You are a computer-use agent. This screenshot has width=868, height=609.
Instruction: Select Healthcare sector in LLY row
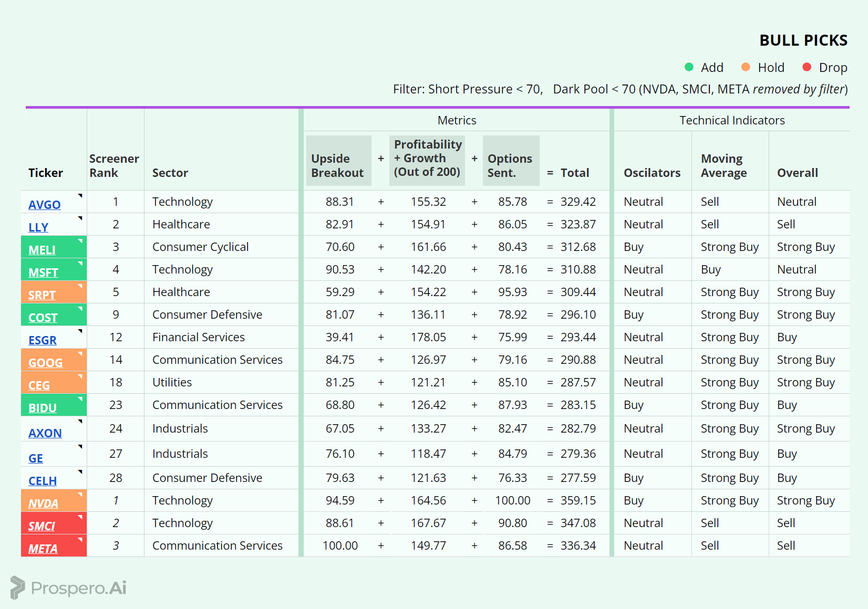click(x=181, y=224)
